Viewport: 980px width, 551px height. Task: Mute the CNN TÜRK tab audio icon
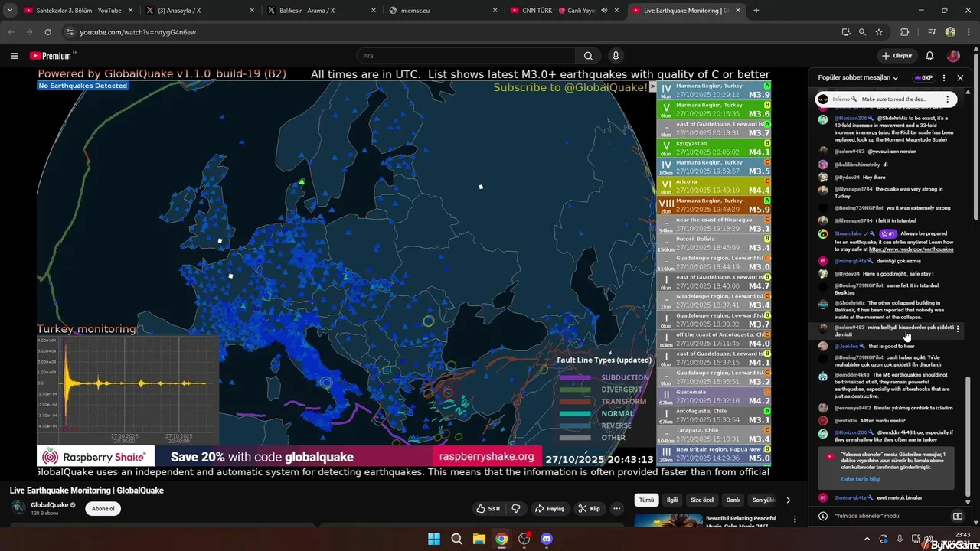click(604, 11)
